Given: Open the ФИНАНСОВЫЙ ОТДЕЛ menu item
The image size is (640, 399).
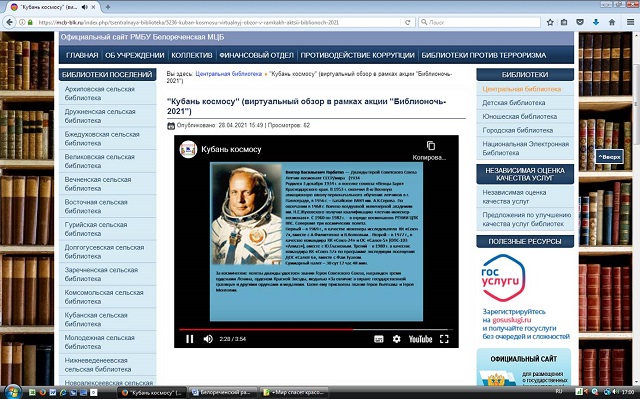Looking at the screenshot, I should [x=256, y=55].
